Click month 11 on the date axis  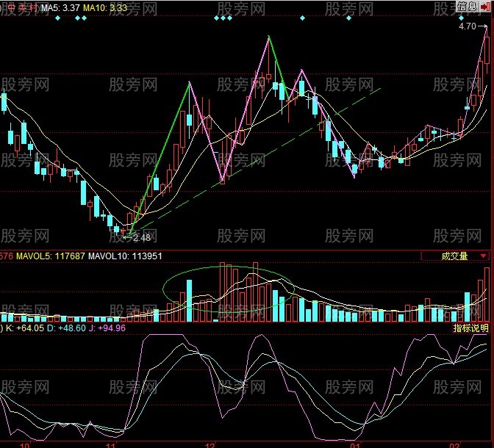(x=111, y=445)
